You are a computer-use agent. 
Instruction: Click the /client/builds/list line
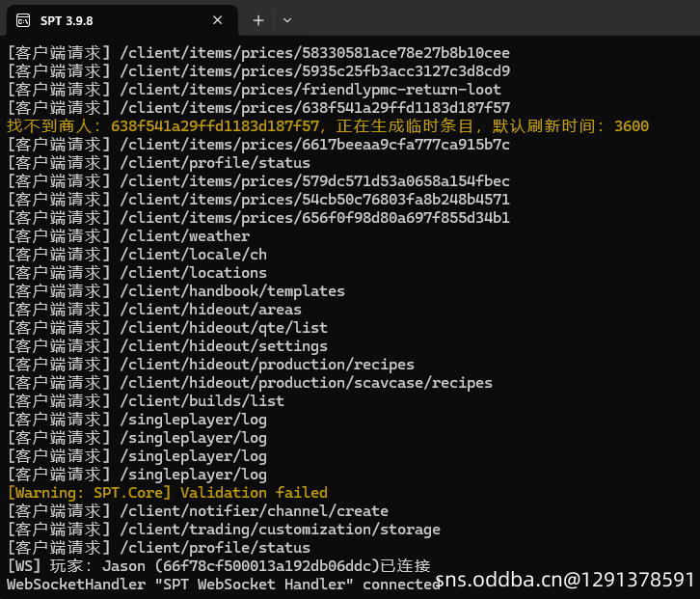(146, 400)
